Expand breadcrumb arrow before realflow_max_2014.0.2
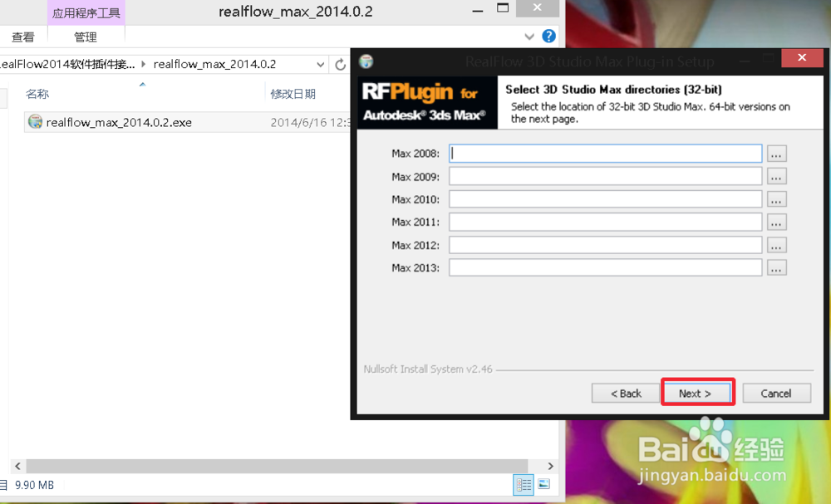 tap(143, 64)
